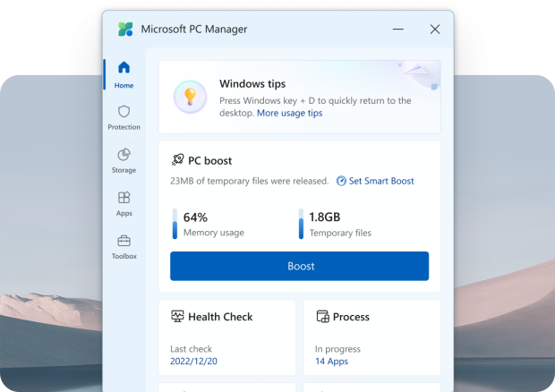The image size is (555, 392).
Task: Open the 14 Apps in progress link
Action: 331,362
